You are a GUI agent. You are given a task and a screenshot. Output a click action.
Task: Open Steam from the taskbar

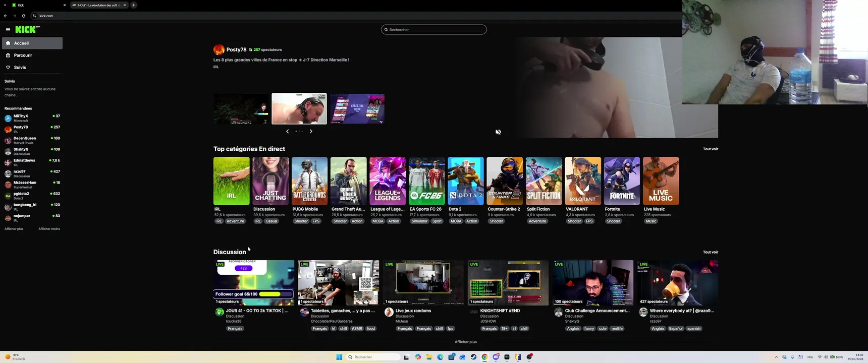tap(473, 357)
